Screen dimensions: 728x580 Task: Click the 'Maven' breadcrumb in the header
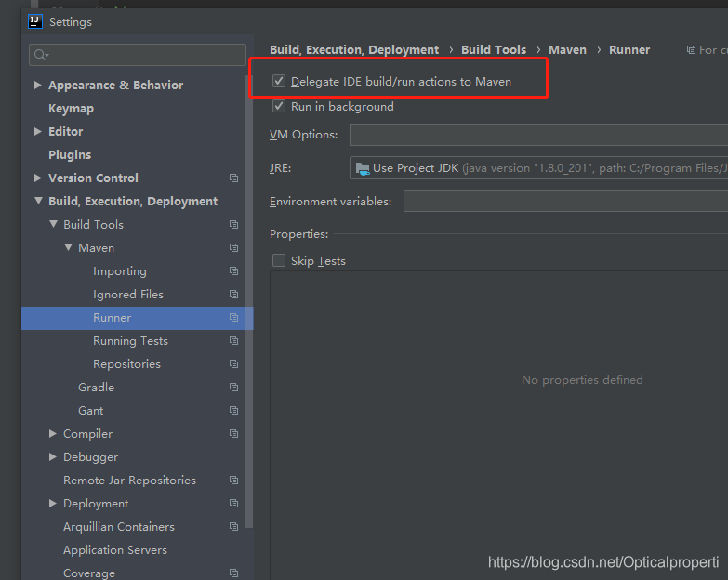pyautogui.click(x=567, y=49)
